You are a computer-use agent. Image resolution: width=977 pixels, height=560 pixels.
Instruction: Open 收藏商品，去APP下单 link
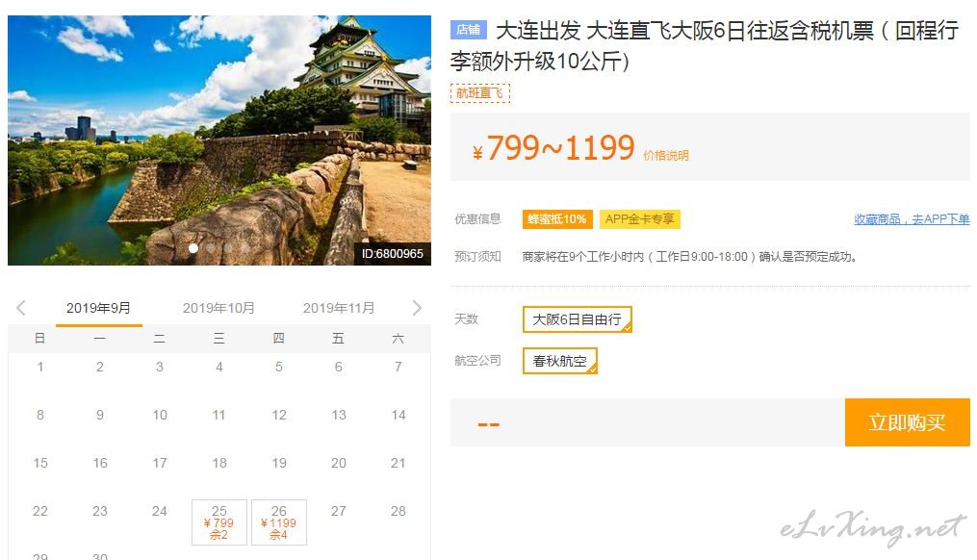tap(912, 219)
